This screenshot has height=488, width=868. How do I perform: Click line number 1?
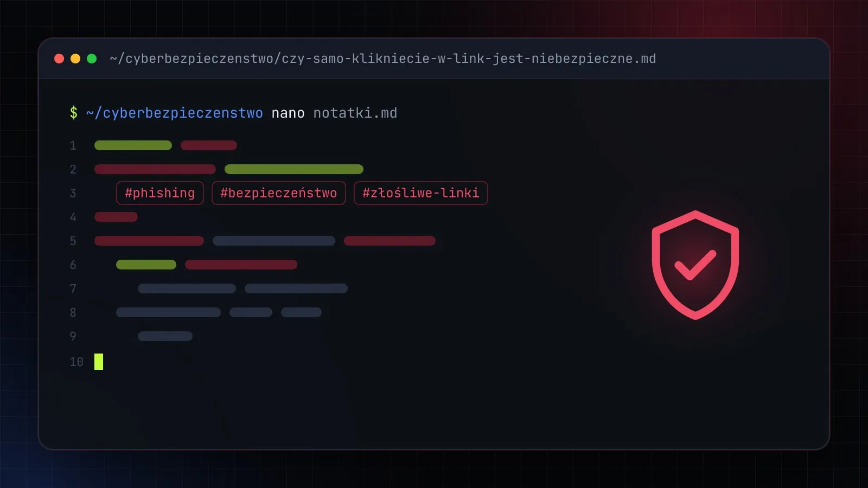pos(73,145)
